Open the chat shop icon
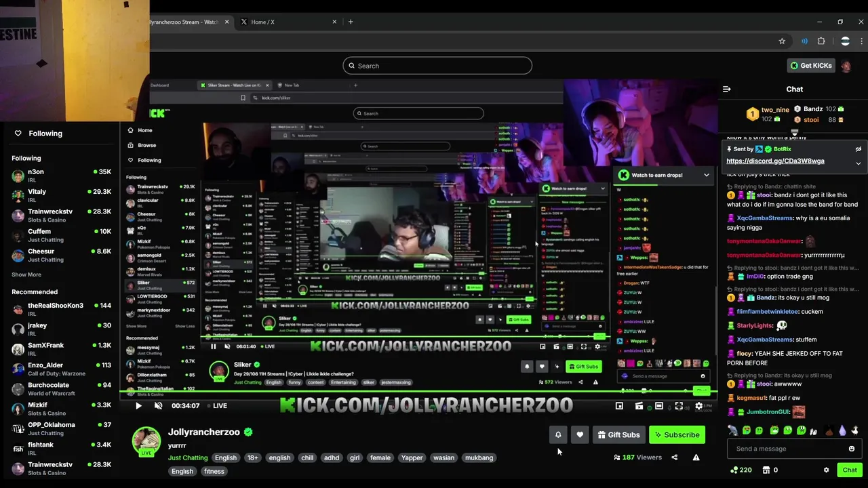The width and height of the screenshot is (868, 488). (x=766, y=470)
